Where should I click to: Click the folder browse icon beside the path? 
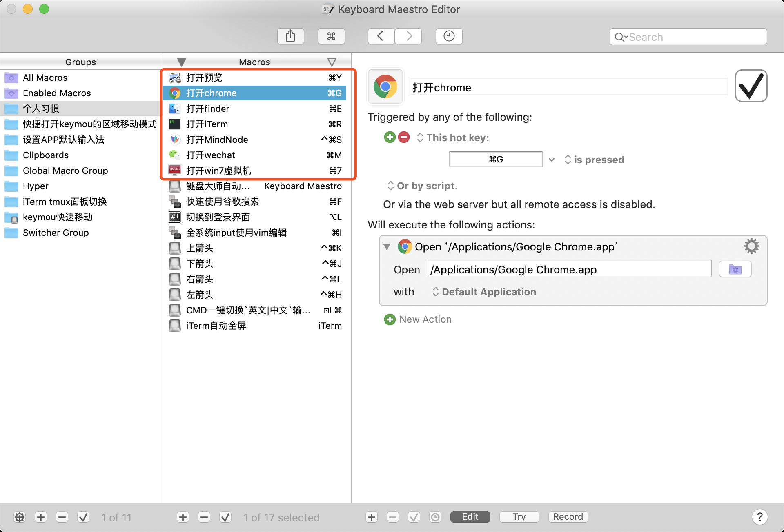click(x=735, y=270)
